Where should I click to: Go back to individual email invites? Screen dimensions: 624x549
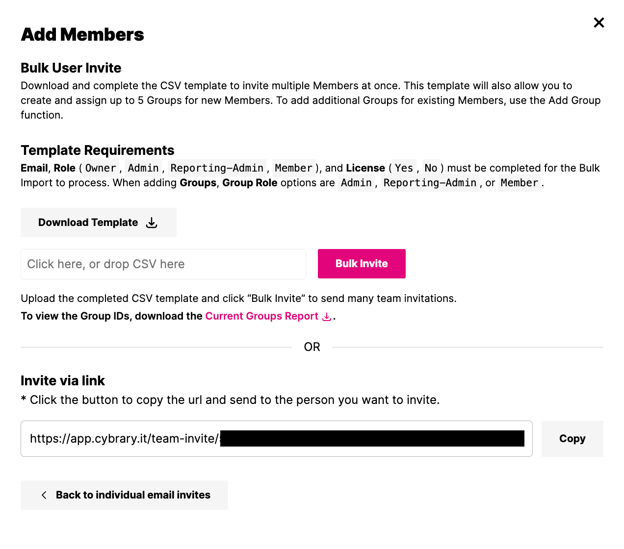[124, 495]
